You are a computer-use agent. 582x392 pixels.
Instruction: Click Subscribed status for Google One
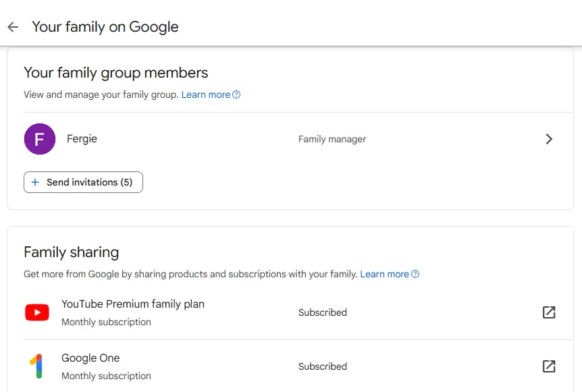[x=323, y=366]
